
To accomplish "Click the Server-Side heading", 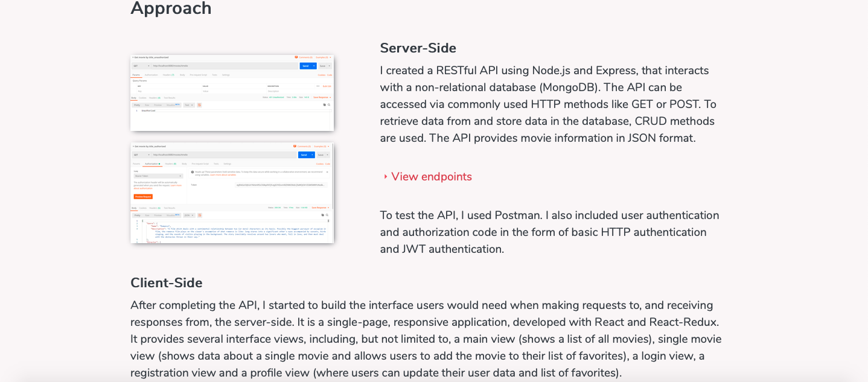I will pos(418,48).
